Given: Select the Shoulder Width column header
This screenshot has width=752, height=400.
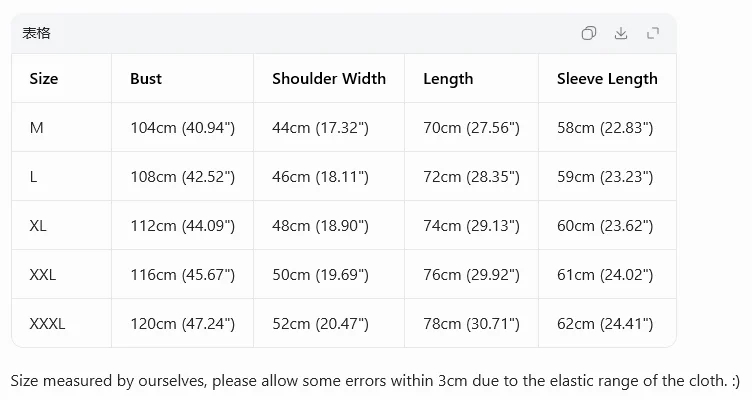Looking at the screenshot, I should (329, 79).
